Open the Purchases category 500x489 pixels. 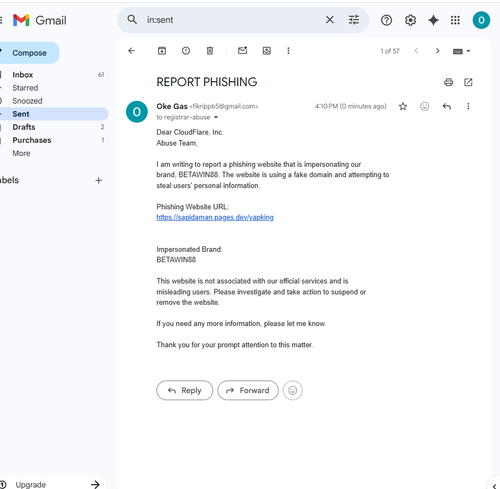point(53,140)
